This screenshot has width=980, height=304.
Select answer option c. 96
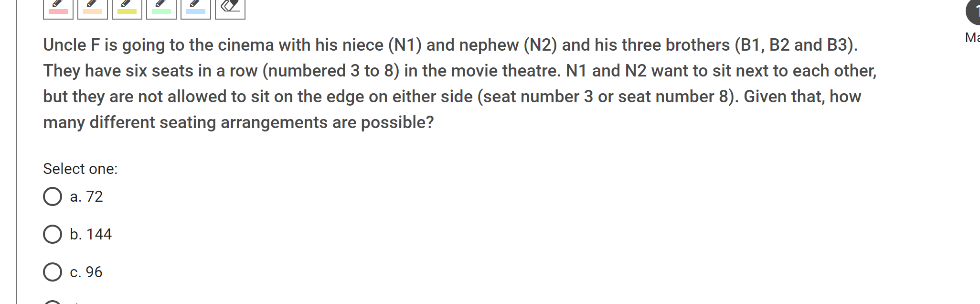pyautogui.click(x=53, y=272)
